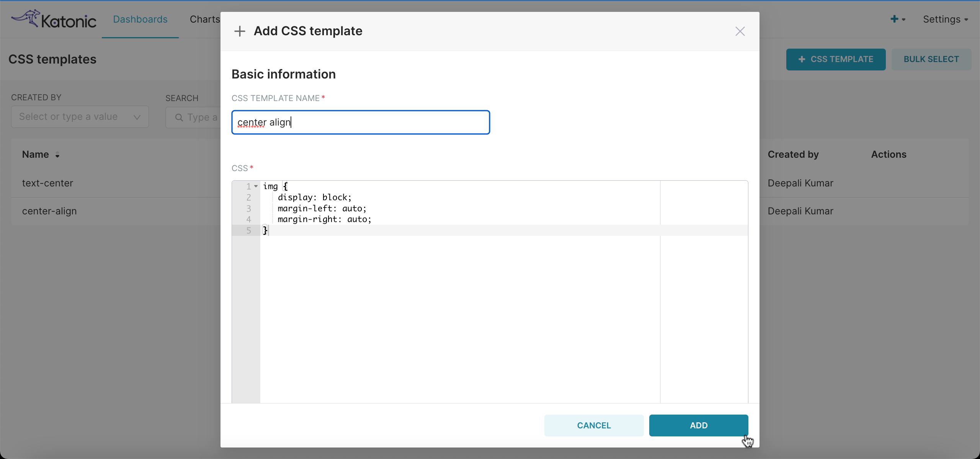Click the Actions column header
This screenshot has height=459, width=980.
pos(889,154)
